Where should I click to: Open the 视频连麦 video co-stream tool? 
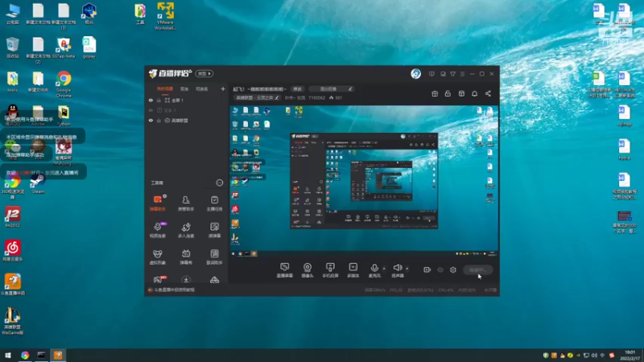point(157,230)
